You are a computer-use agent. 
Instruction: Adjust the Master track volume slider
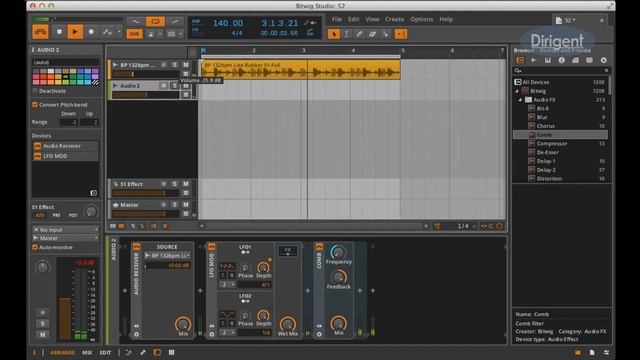click(146, 214)
